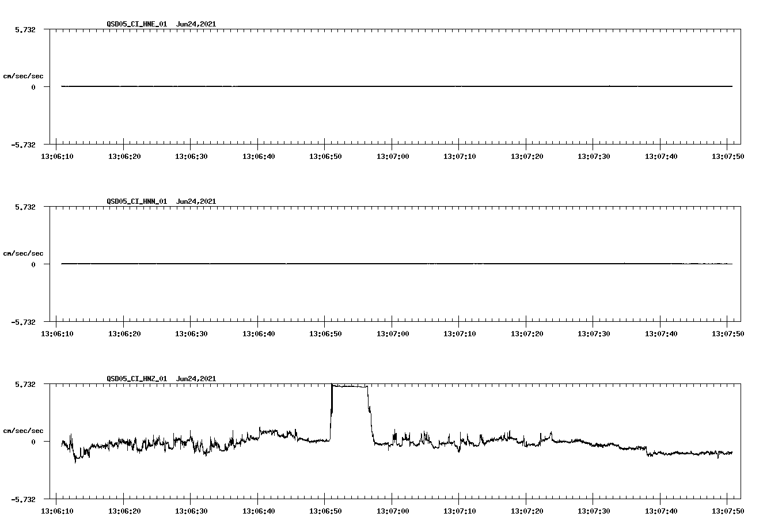
Task: Pick 13:07:40 time label under HNZ plot
Action: tap(661, 511)
